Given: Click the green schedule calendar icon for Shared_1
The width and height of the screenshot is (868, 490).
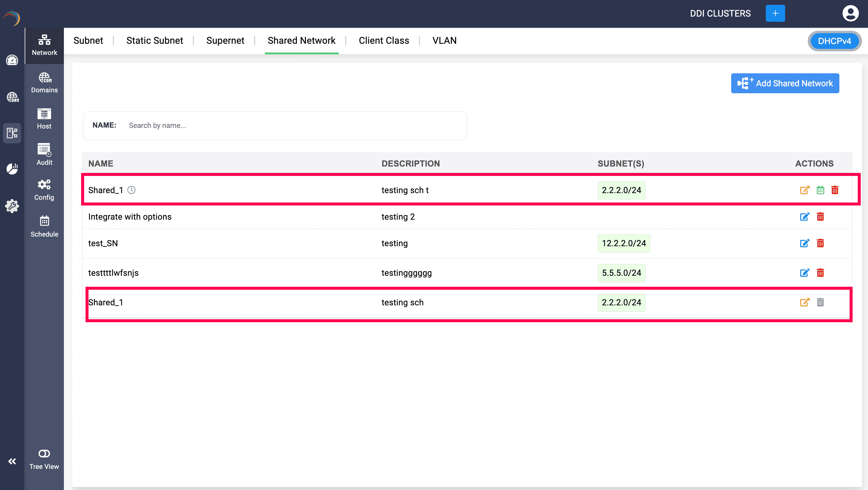Looking at the screenshot, I should [x=820, y=190].
